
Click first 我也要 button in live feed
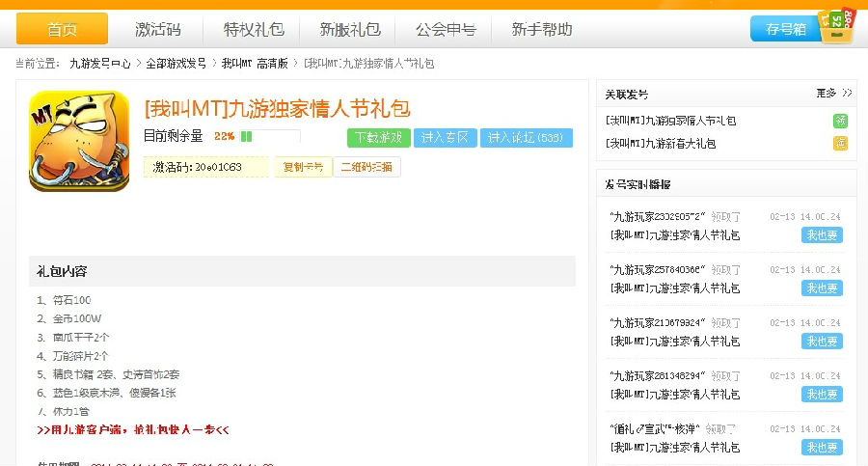[x=822, y=235]
